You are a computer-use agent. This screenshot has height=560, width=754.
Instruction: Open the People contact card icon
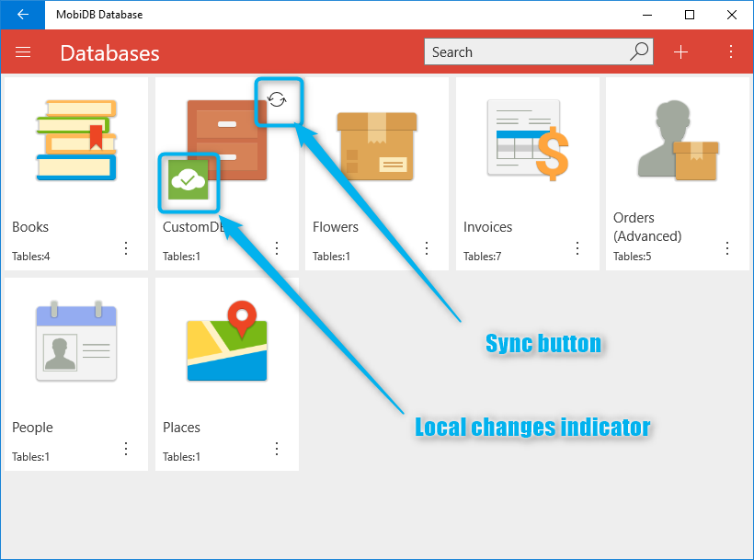[76, 341]
